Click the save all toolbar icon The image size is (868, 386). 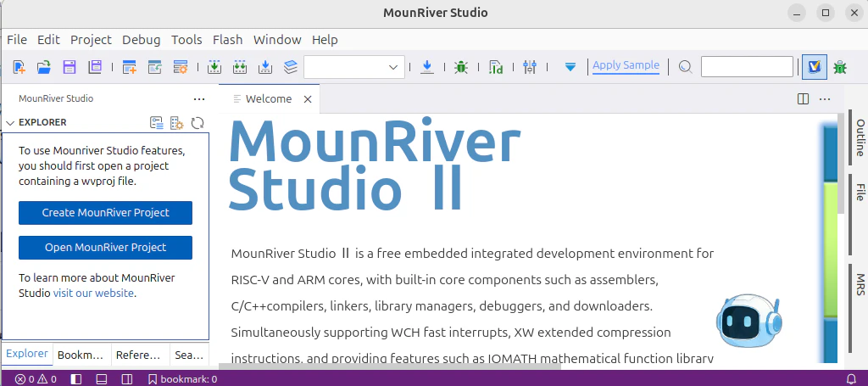point(95,67)
